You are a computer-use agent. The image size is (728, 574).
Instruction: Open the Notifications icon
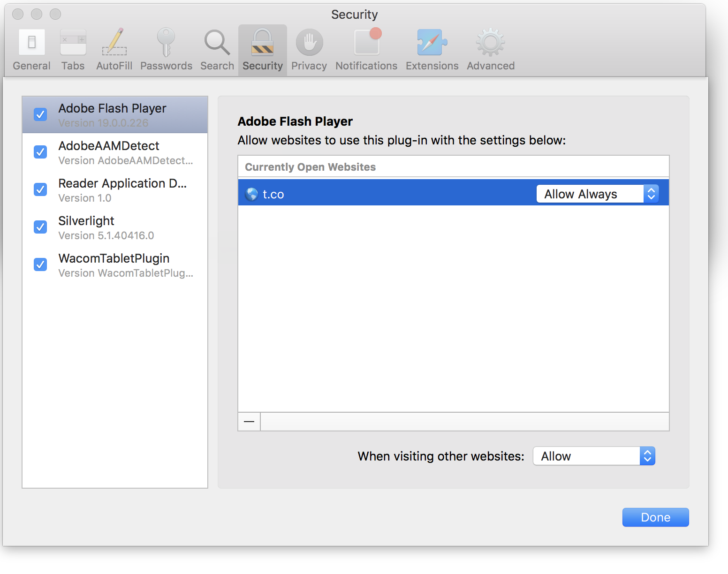367,42
